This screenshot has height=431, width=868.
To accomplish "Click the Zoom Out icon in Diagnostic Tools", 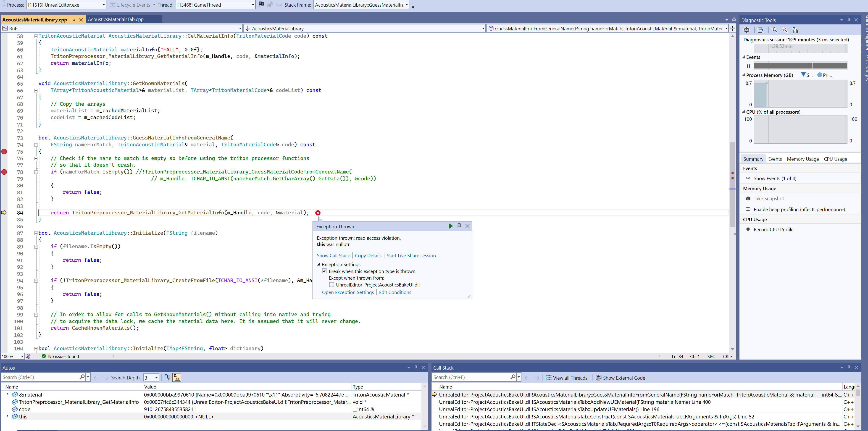I will (784, 30).
